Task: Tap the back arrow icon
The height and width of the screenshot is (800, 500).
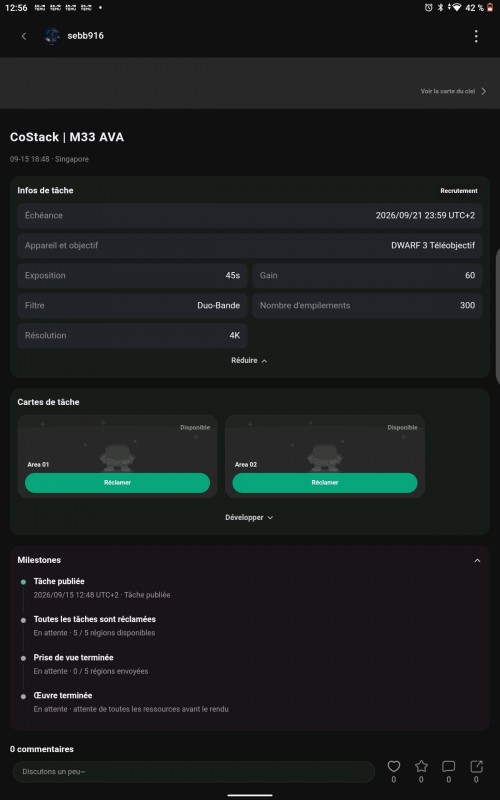Action: (23, 36)
